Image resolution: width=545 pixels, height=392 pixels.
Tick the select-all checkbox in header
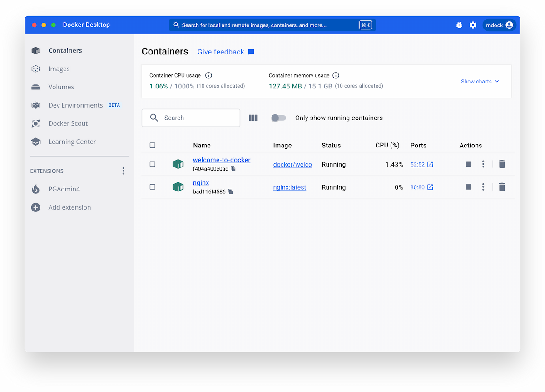point(153,145)
